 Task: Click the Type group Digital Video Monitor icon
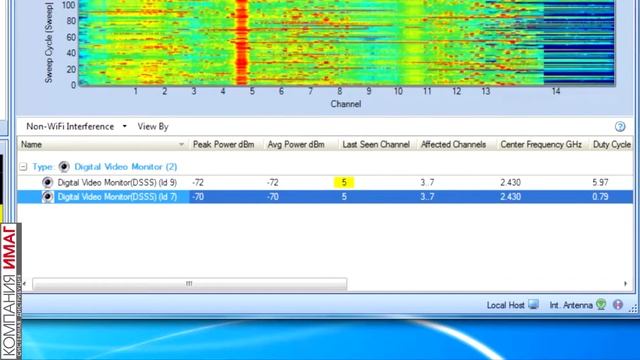click(x=64, y=167)
